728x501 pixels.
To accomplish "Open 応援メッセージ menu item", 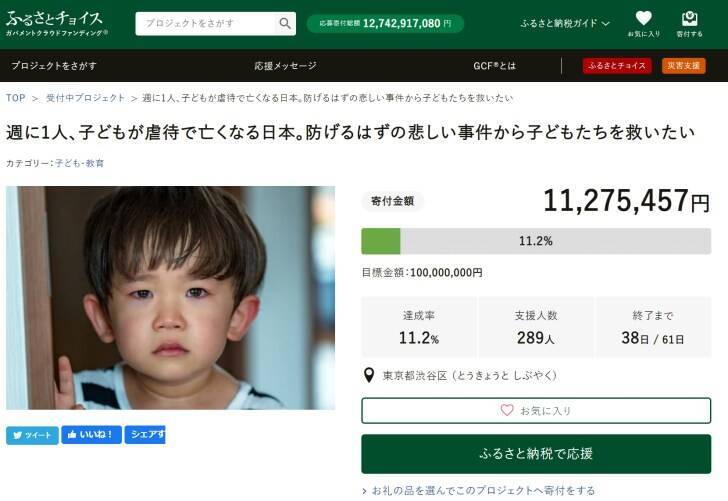I will pyautogui.click(x=286, y=66).
